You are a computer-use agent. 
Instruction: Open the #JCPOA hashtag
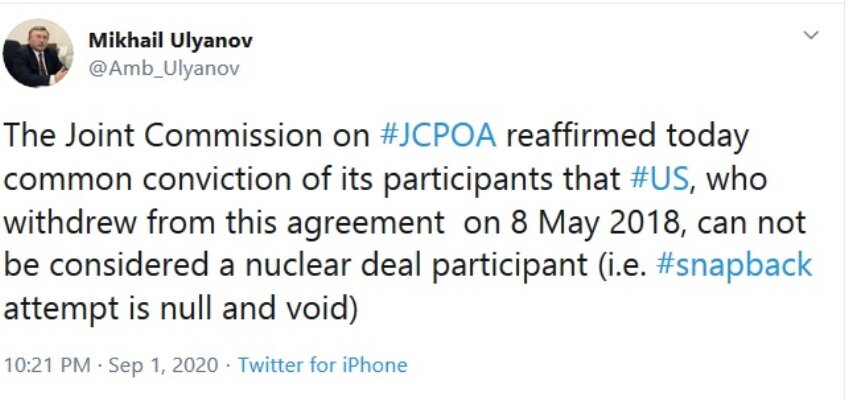point(438,136)
